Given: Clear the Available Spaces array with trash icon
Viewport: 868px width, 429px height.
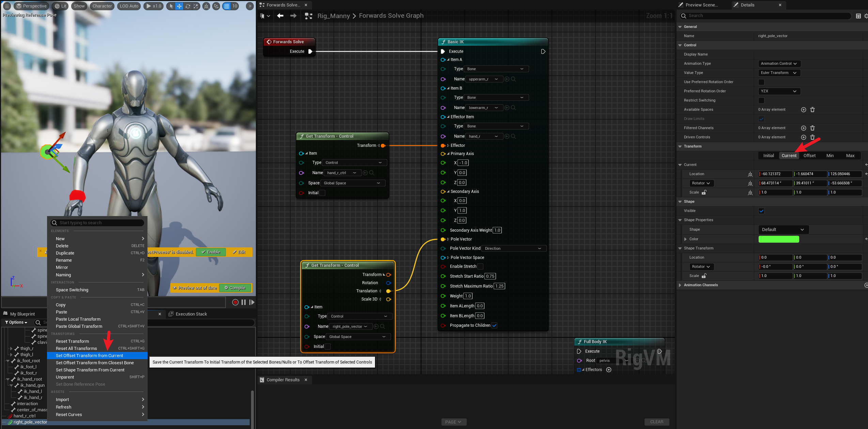Looking at the screenshot, I should coord(812,110).
